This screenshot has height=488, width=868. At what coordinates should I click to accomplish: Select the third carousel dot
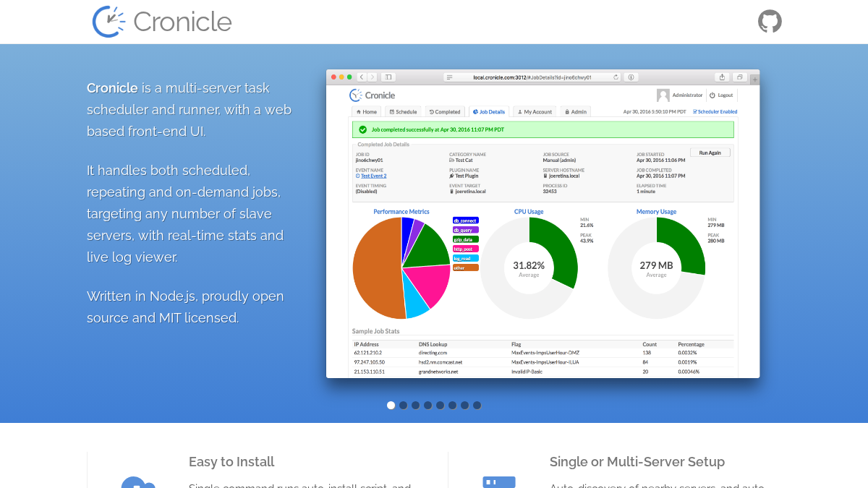click(x=416, y=405)
